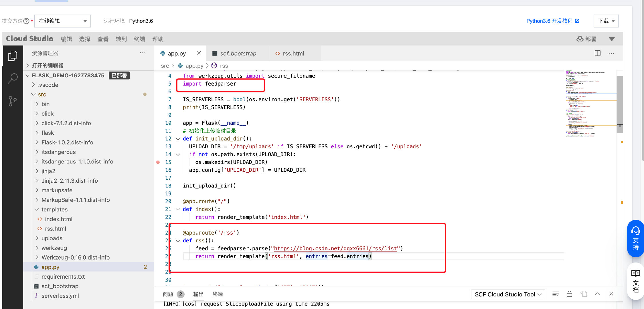The image size is (644, 309).
Task: Open the 在线编辑 submit method dropdown
Action: 62,21
